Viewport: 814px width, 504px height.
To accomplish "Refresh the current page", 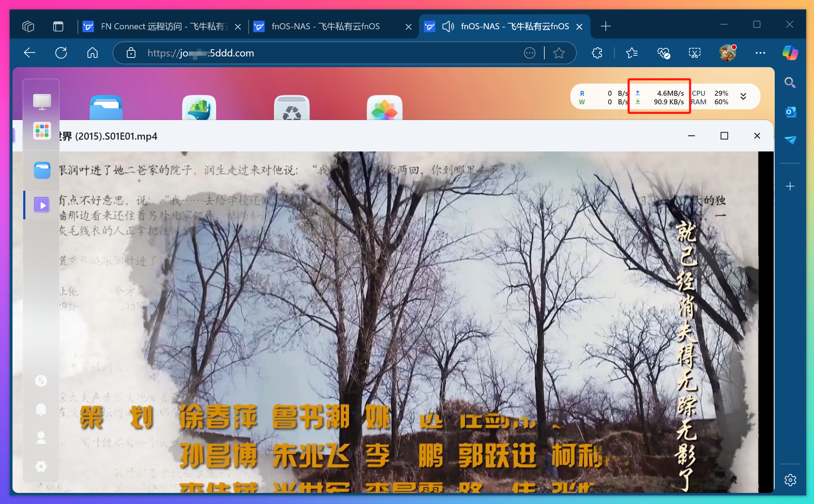I will (61, 53).
